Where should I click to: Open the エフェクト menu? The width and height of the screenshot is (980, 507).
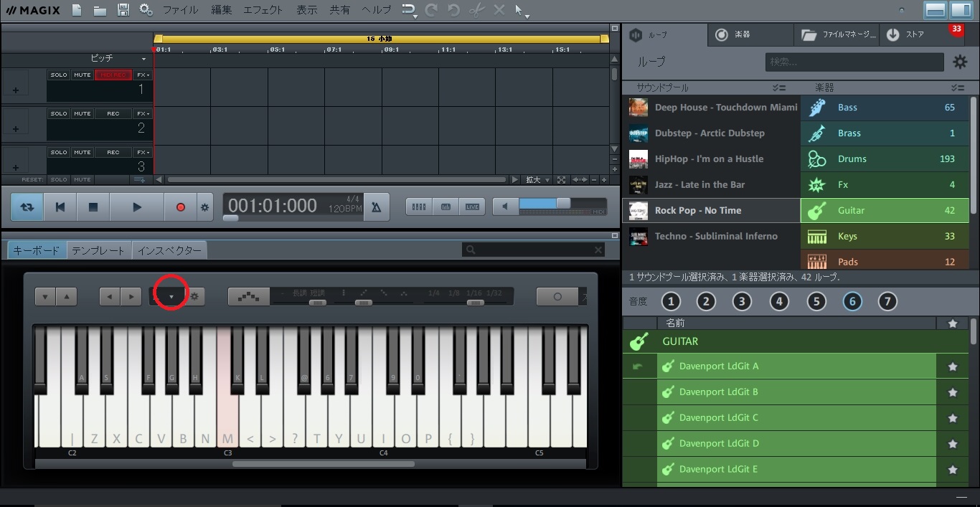263,10
